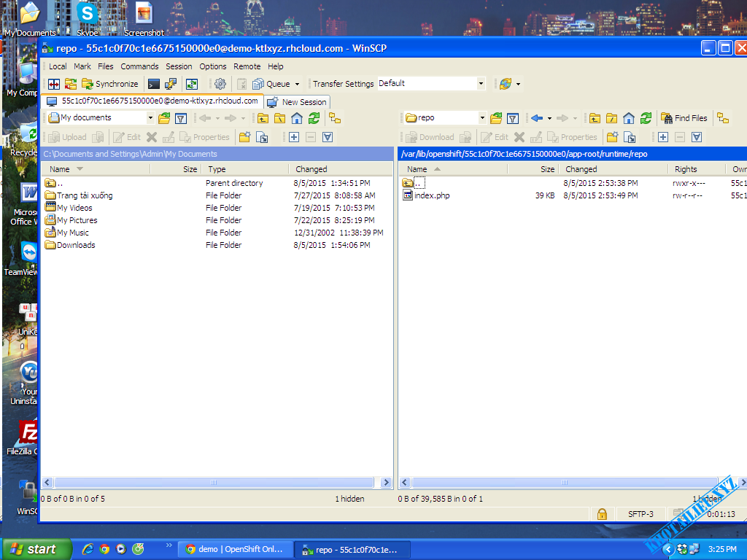Click the Synchronize toolbar button

109,84
